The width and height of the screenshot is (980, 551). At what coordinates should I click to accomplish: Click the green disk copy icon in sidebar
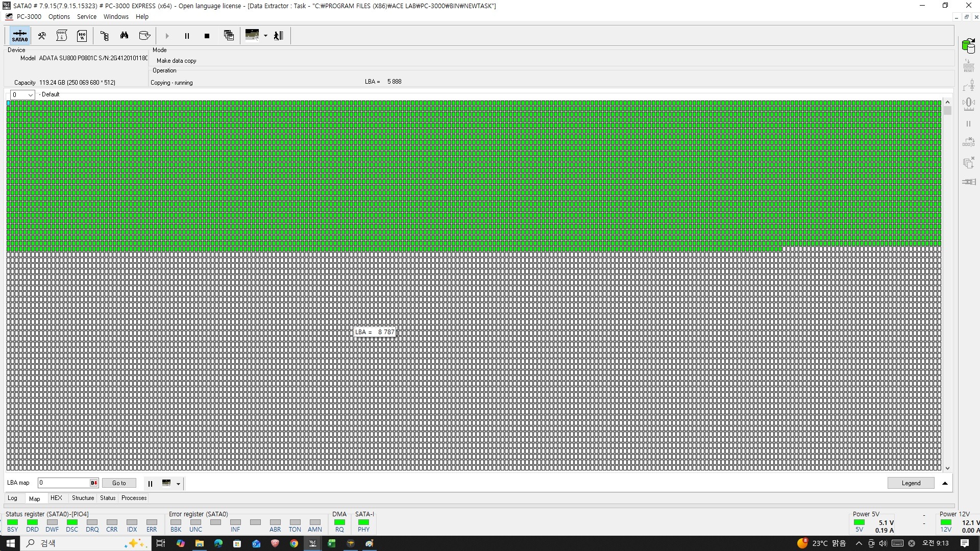tap(968, 46)
